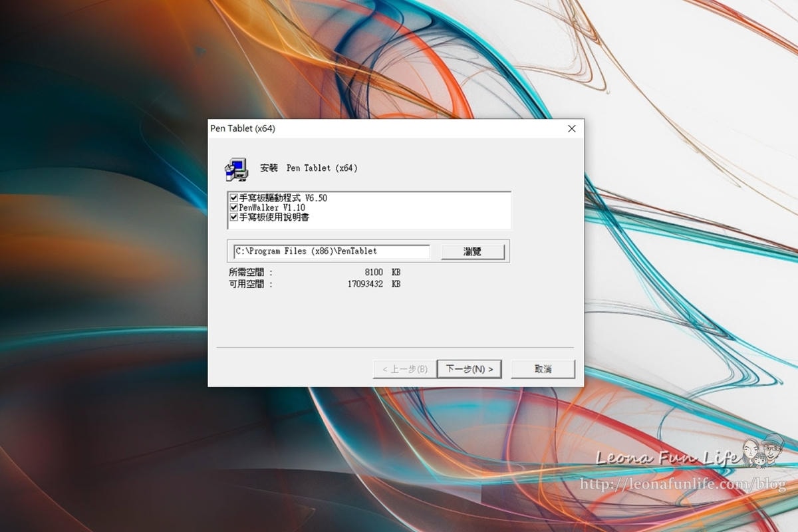Close the Pen Tablet installer window

click(x=571, y=129)
